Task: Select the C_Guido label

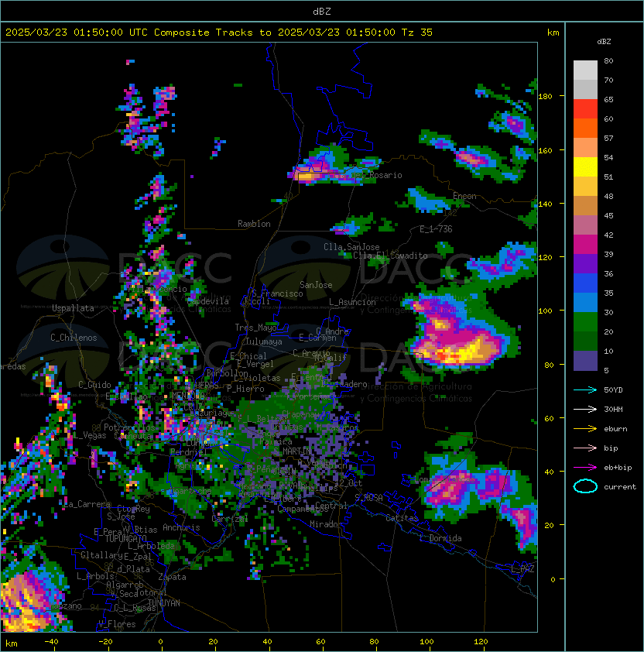Action: [94, 385]
